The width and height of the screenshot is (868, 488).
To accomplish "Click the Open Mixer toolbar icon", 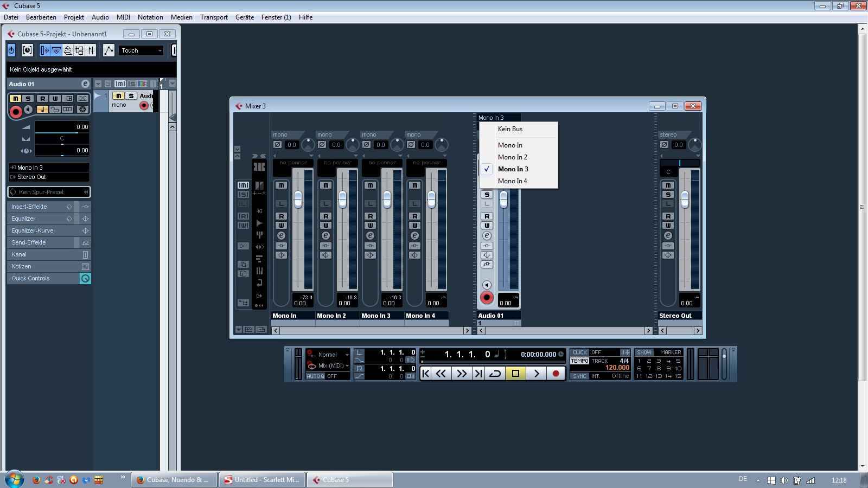I will pyautogui.click(x=91, y=50).
